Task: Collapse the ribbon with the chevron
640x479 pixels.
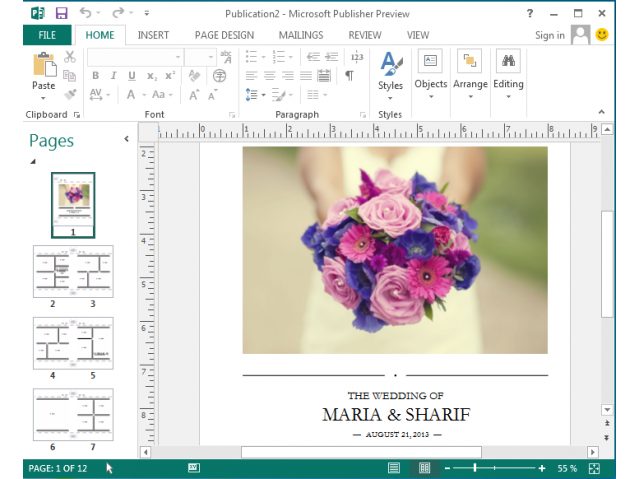Action: [x=601, y=113]
